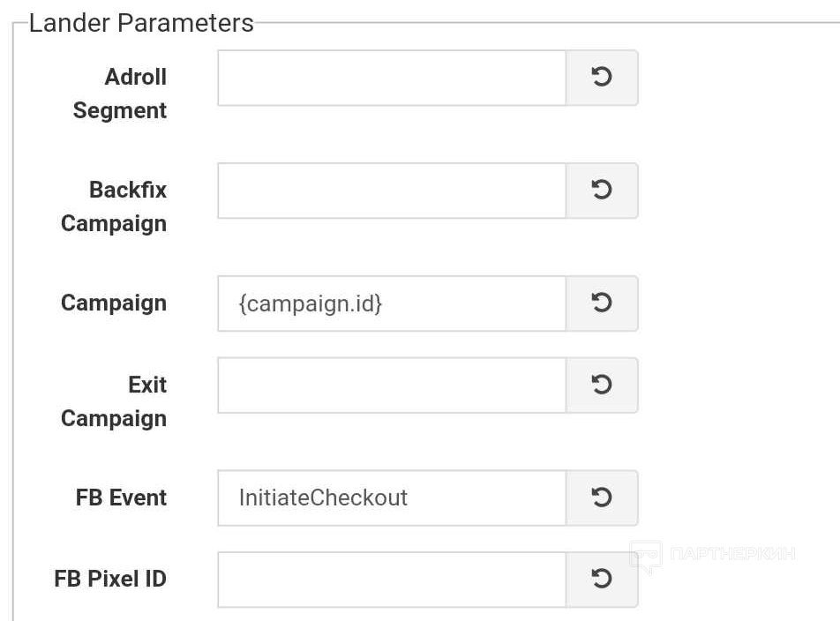
Task: Click the Backfix Campaign label
Action: [114, 206]
